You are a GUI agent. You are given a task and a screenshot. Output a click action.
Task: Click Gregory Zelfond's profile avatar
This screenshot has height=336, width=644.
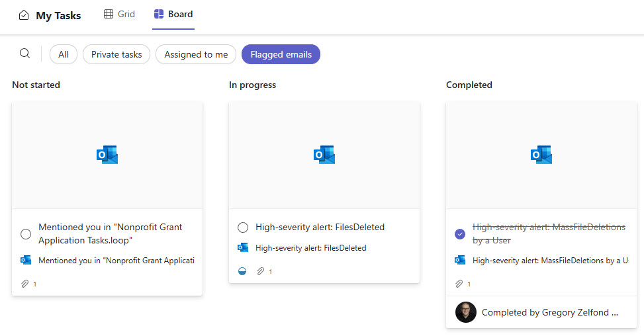coord(466,312)
